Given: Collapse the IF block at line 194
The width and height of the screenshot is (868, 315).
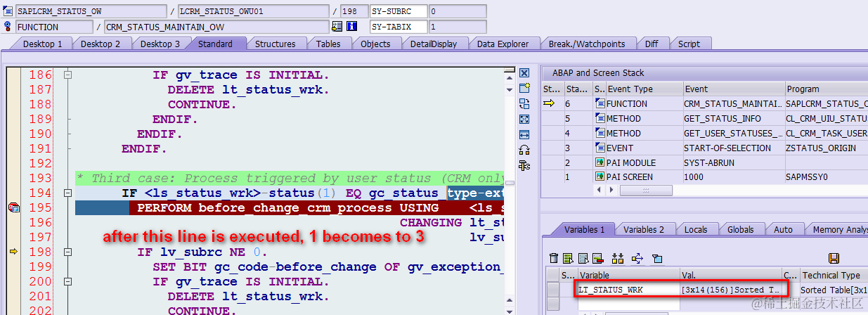Looking at the screenshot, I should 67,193.
